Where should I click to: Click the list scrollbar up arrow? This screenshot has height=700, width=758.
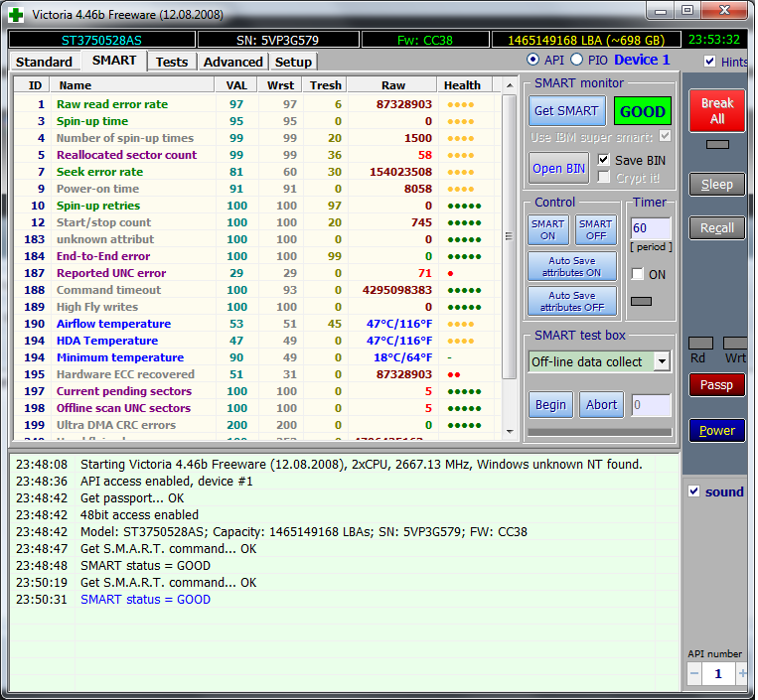click(x=510, y=85)
